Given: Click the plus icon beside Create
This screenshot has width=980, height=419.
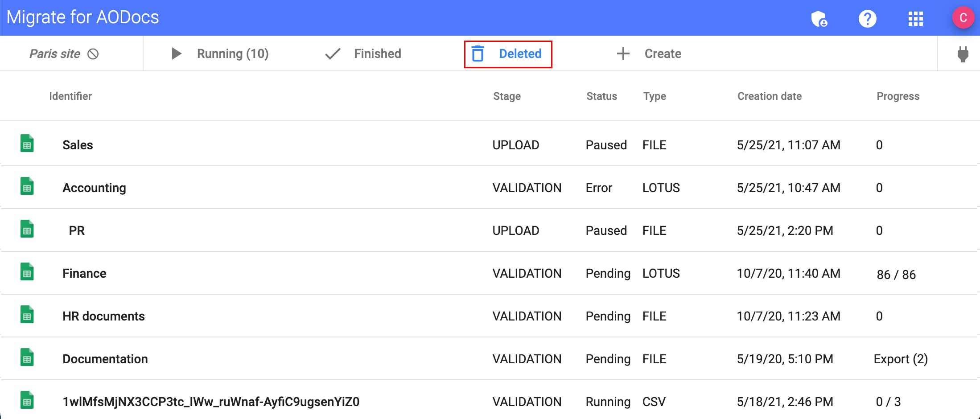Looking at the screenshot, I should tap(623, 53).
